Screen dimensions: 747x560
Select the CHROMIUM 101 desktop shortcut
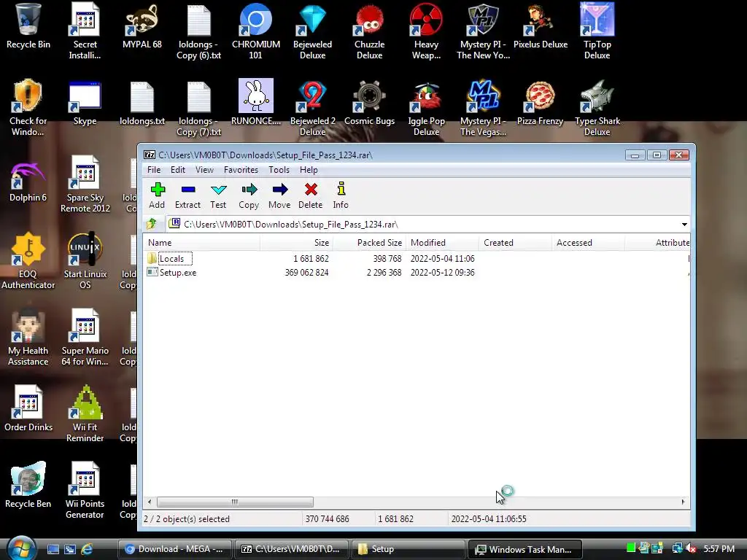click(256, 31)
